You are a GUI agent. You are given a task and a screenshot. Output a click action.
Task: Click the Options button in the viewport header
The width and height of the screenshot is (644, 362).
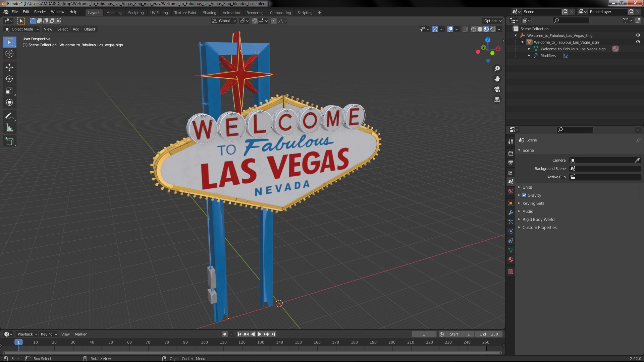click(492, 21)
